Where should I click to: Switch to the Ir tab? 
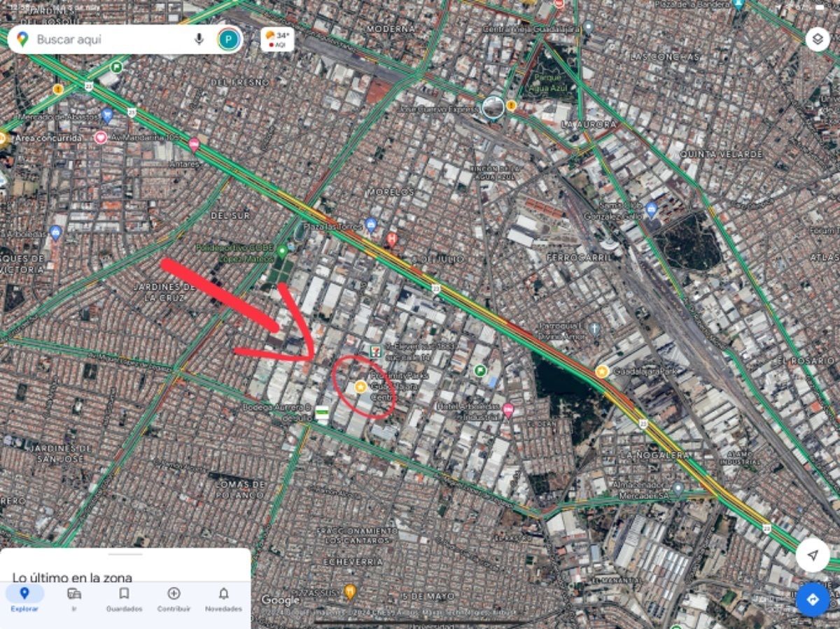74,600
